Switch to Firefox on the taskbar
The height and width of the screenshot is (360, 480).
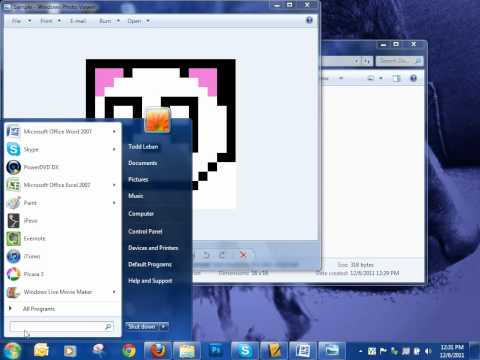coord(157,351)
